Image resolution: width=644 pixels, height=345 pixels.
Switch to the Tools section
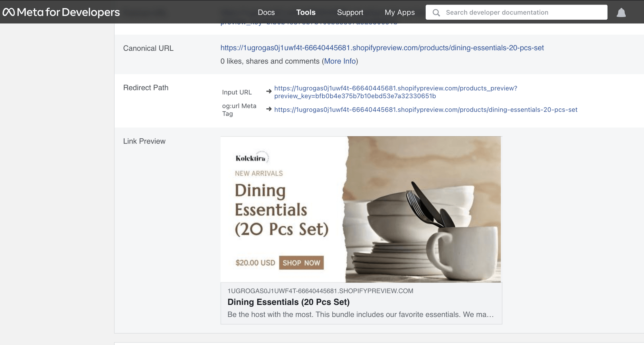pos(306,12)
